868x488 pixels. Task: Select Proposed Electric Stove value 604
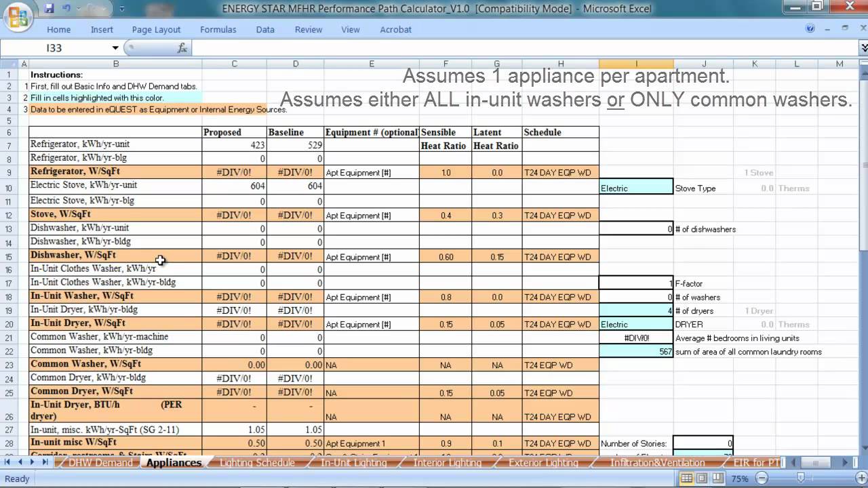tap(234, 185)
